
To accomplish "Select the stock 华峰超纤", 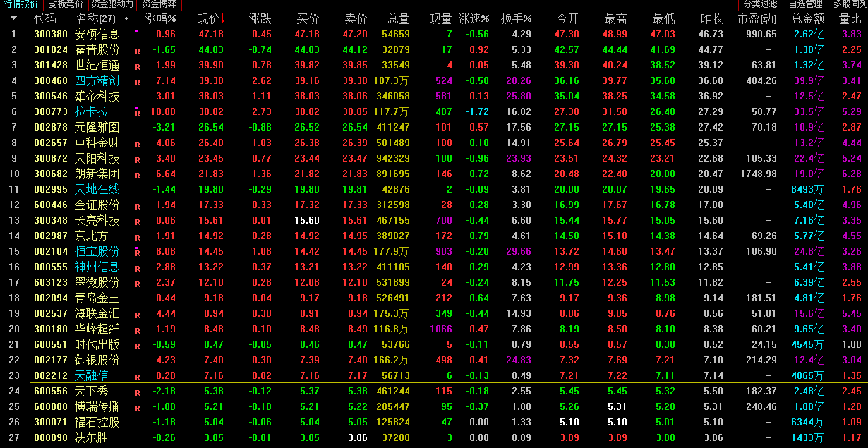I will coord(97,329).
